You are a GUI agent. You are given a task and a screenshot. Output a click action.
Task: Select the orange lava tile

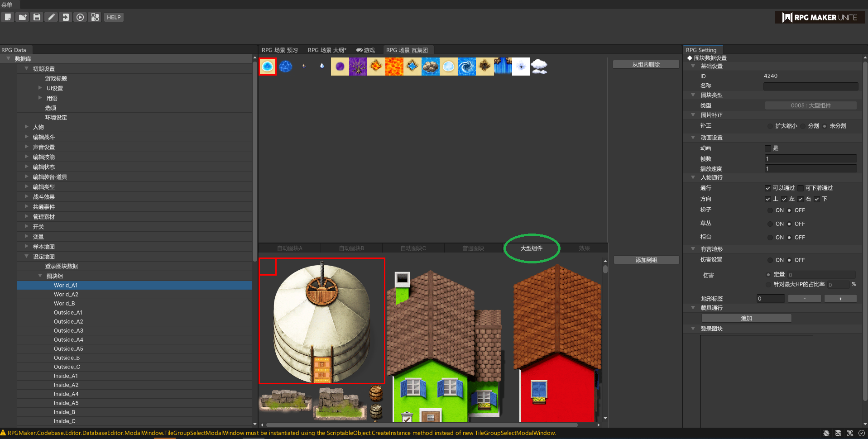(394, 67)
